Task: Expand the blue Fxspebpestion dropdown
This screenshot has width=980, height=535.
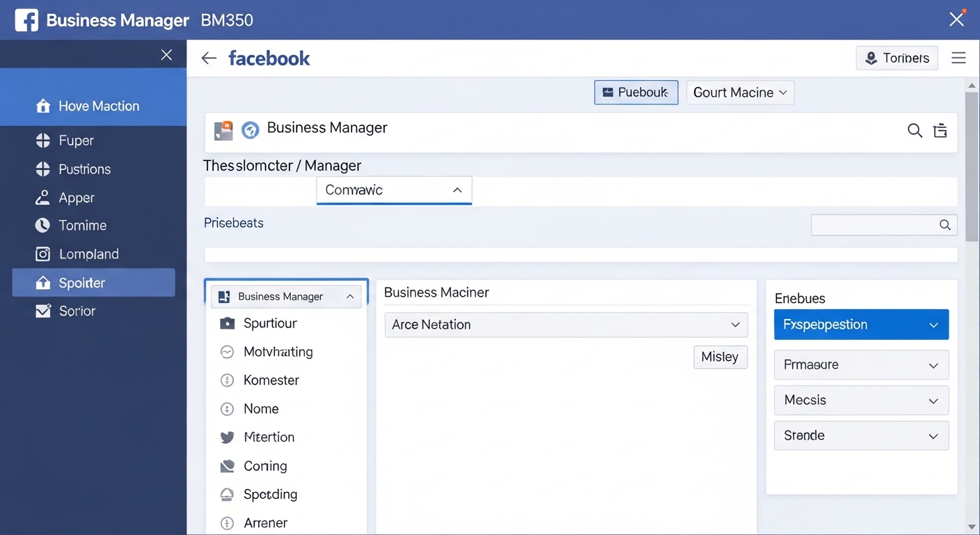Action: click(x=861, y=325)
